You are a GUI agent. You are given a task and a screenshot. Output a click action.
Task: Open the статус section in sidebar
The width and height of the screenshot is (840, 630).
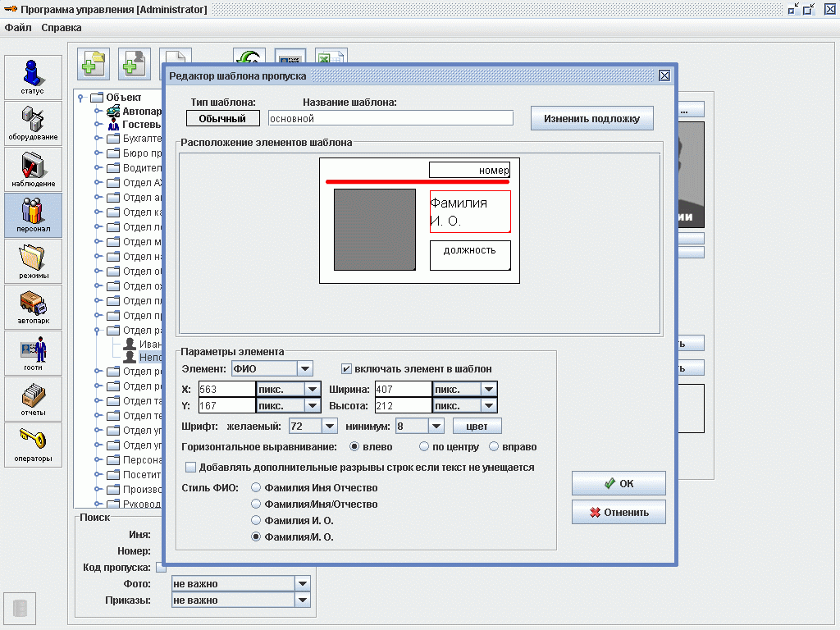coord(33,77)
